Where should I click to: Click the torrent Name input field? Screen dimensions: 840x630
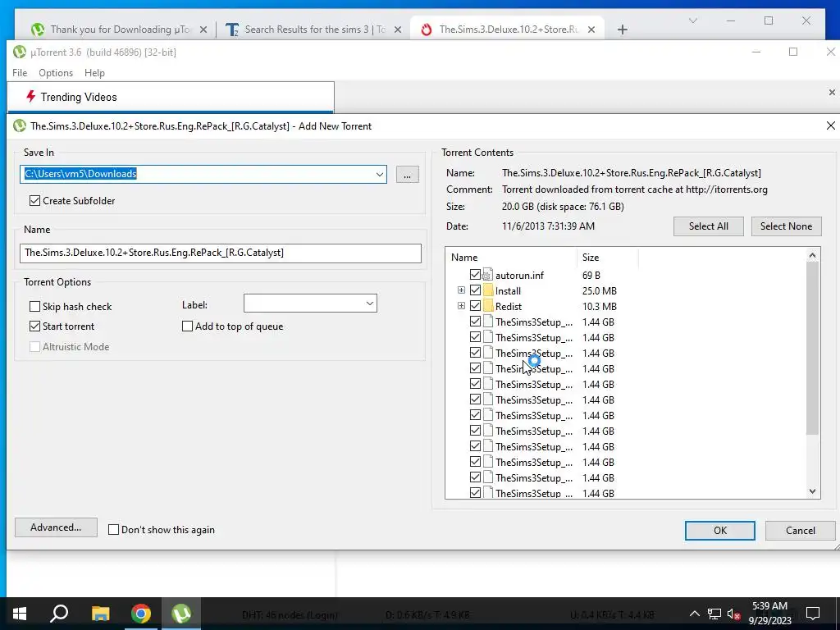pos(220,253)
